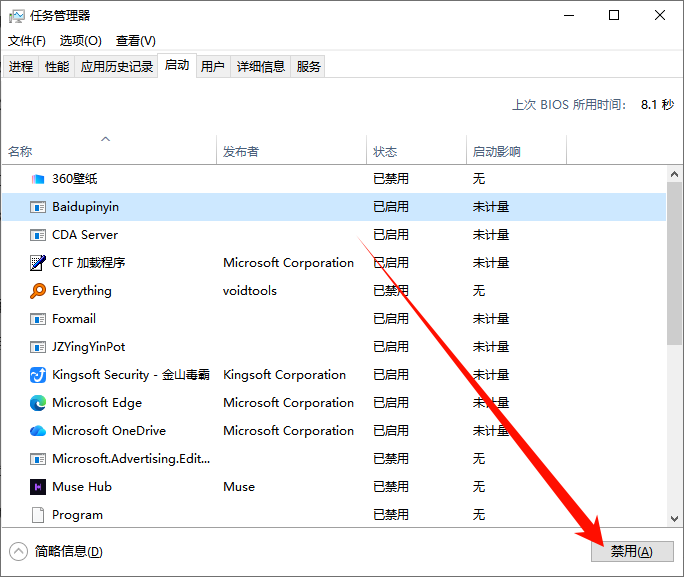
Task: Click the Program file icon
Action: pos(38,515)
